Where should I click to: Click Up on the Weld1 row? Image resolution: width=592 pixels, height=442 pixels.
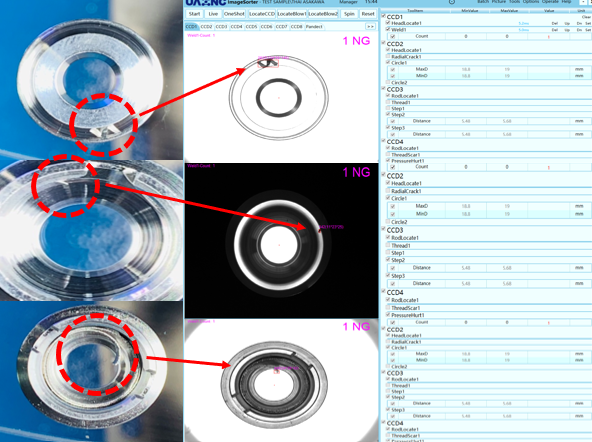[x=567, y=30]
